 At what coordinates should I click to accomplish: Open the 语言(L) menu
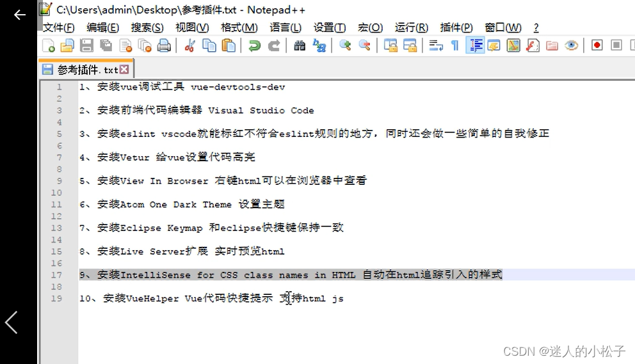(285, 28)
